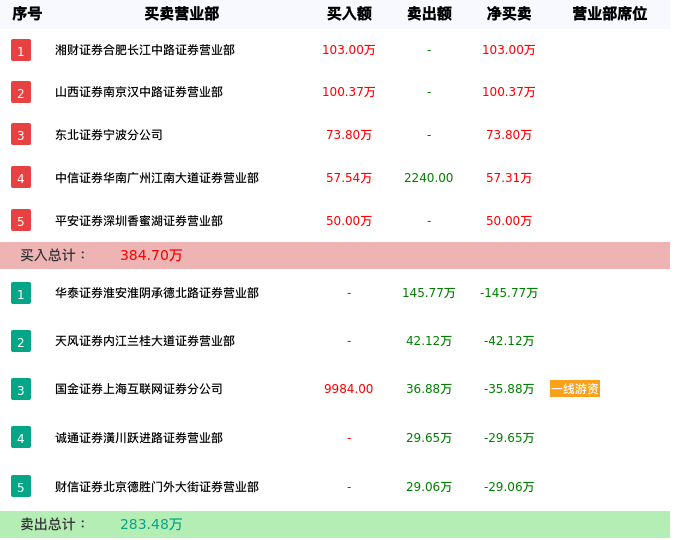Click red rank badge number 4
The image size is (676, 540).
[x=21, y=178]
